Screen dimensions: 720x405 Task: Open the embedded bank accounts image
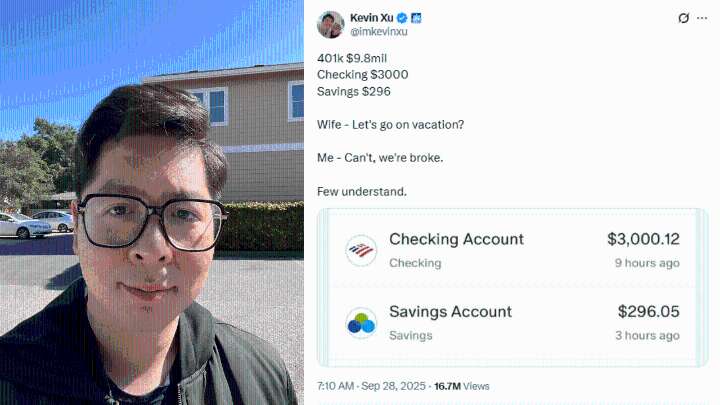[512, 288]
